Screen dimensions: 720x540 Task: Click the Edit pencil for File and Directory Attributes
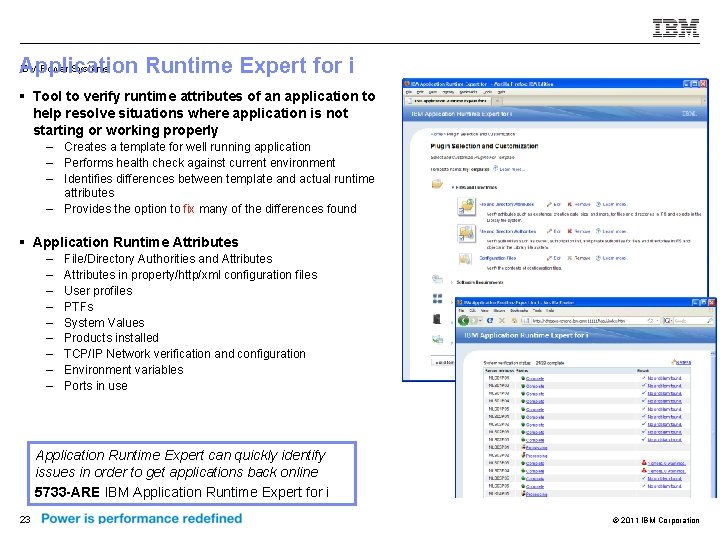(x=549, y=204)
